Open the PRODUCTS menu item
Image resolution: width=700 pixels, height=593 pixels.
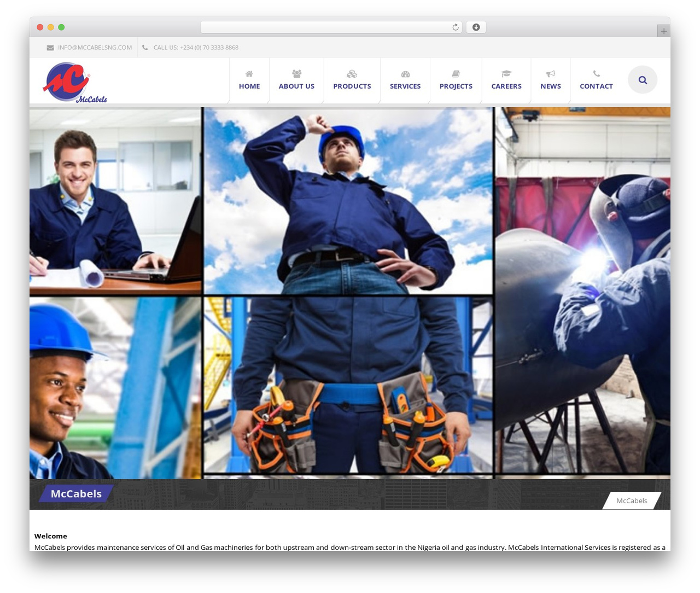352,86
